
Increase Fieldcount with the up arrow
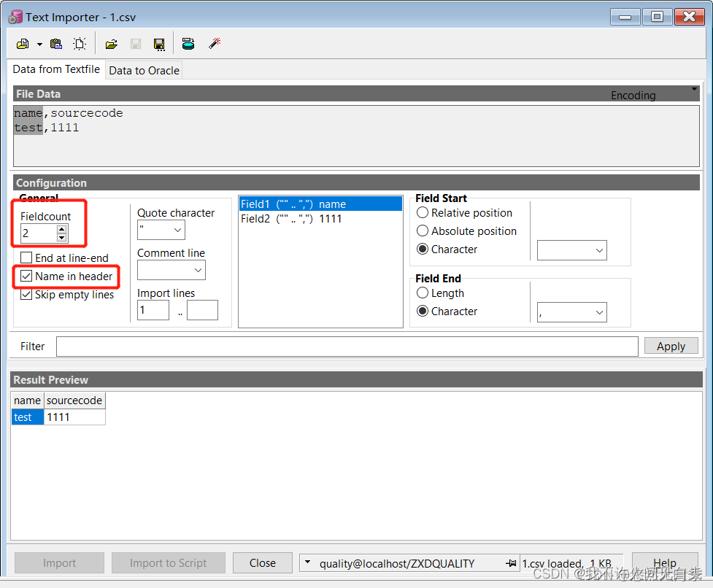(62, 229)
